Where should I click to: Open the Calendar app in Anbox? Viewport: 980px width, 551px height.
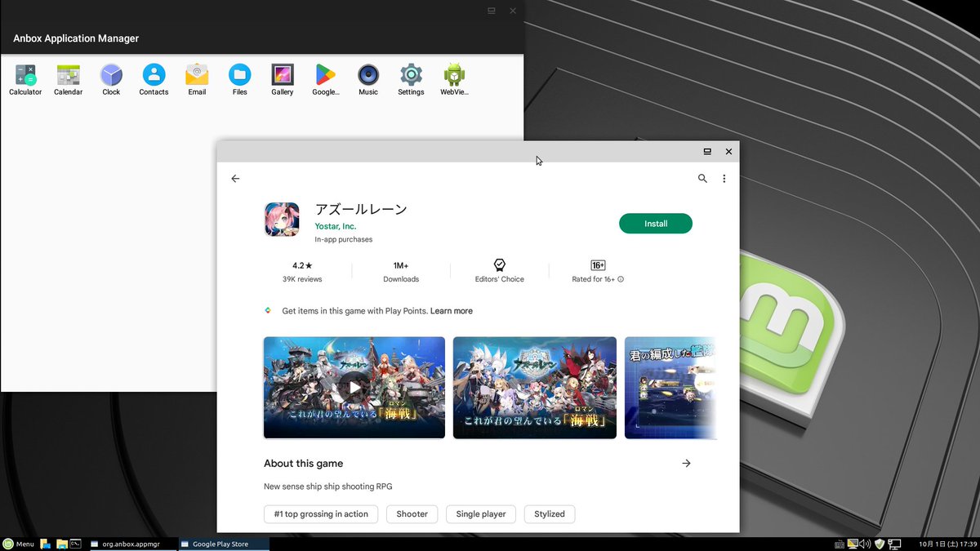coord(69,80)
